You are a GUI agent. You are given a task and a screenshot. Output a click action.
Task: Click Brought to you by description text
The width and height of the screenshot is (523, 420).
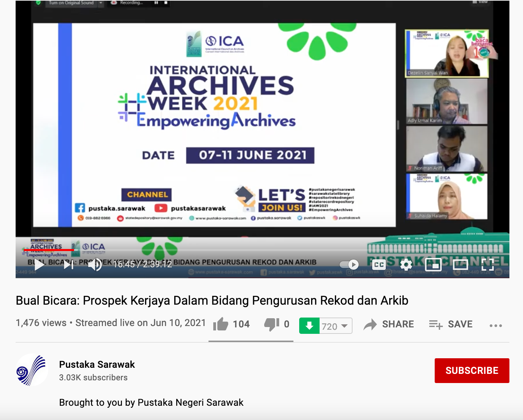[151, 402]
